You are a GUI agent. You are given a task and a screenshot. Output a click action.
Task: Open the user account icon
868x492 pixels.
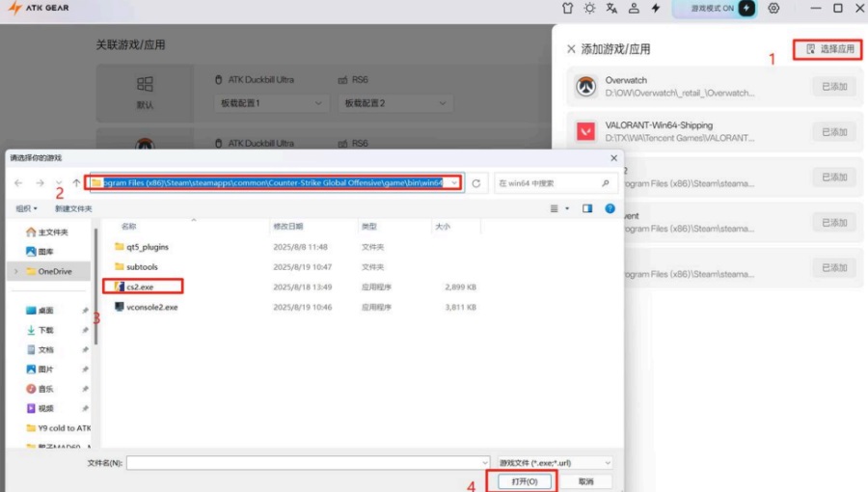[x=634, y=9]
